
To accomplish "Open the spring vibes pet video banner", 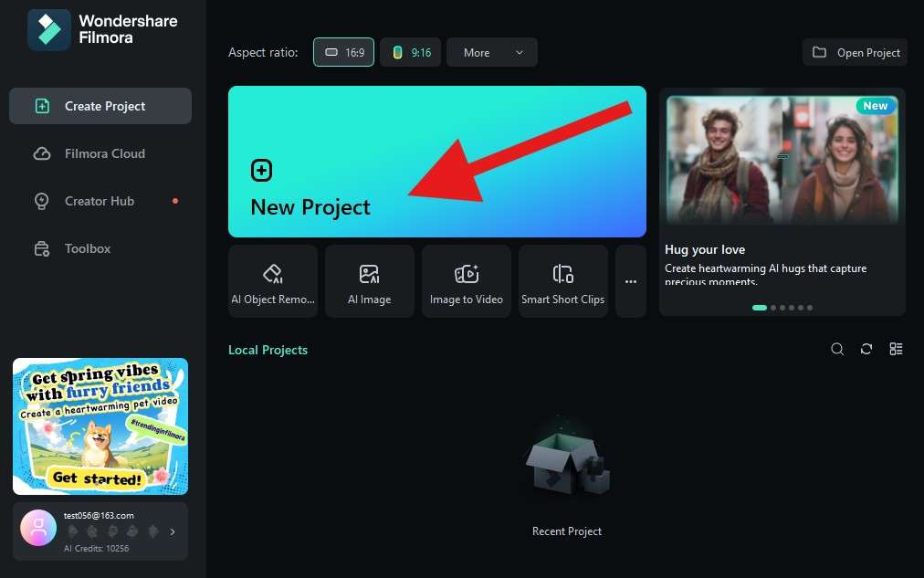I will click(100, 426).
